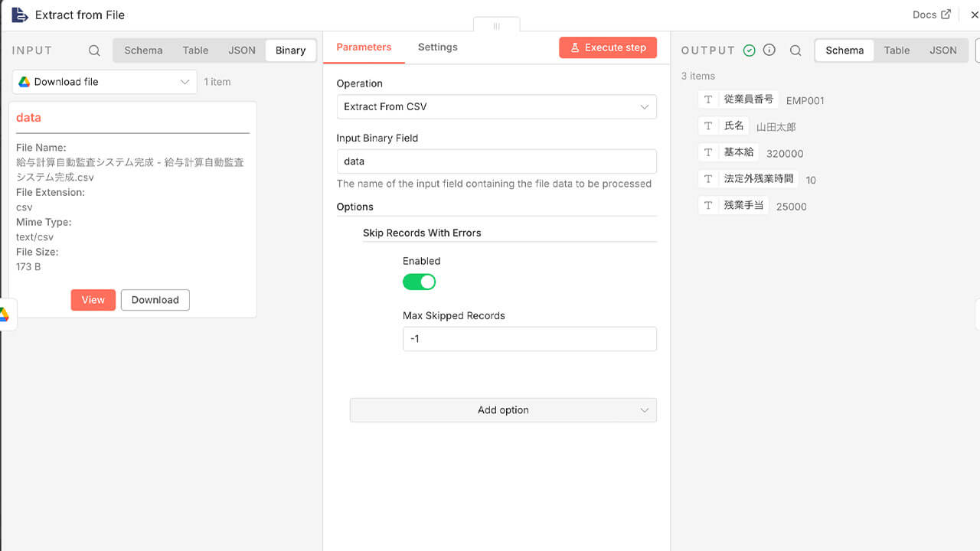980x551 pixels.
Task: Expand the Operation Extract From CSV dropdown
Action: pos(496,106)
